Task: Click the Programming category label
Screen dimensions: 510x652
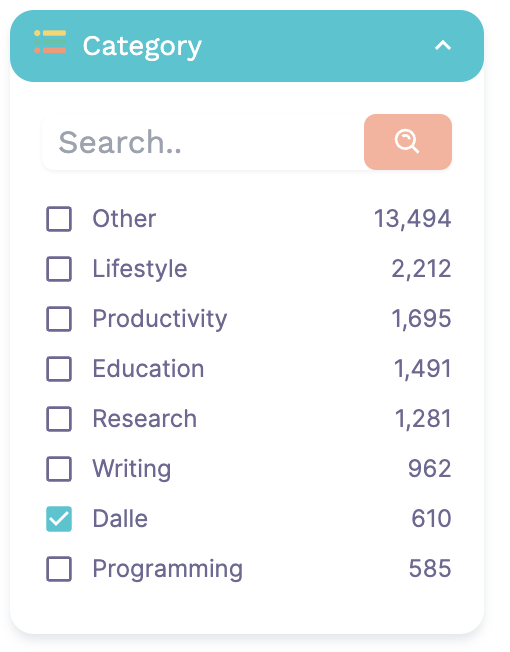Action: coord(168,569)
